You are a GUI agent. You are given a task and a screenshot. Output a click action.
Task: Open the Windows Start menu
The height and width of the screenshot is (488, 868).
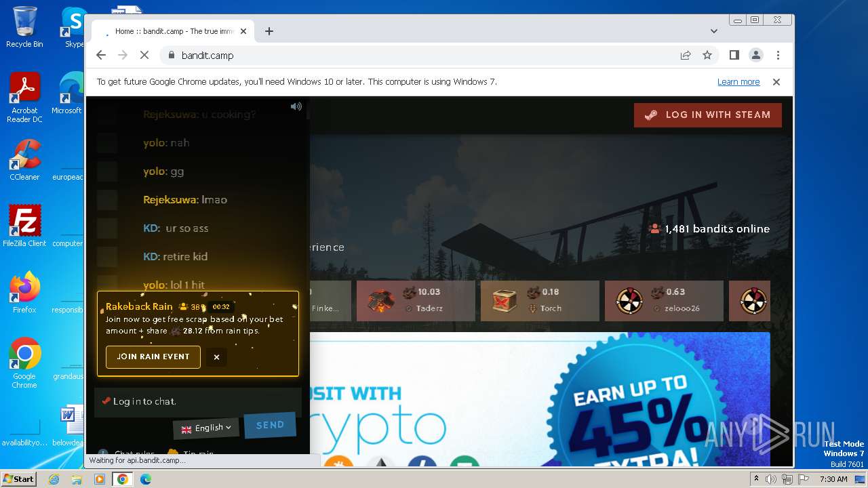(18, 479)
